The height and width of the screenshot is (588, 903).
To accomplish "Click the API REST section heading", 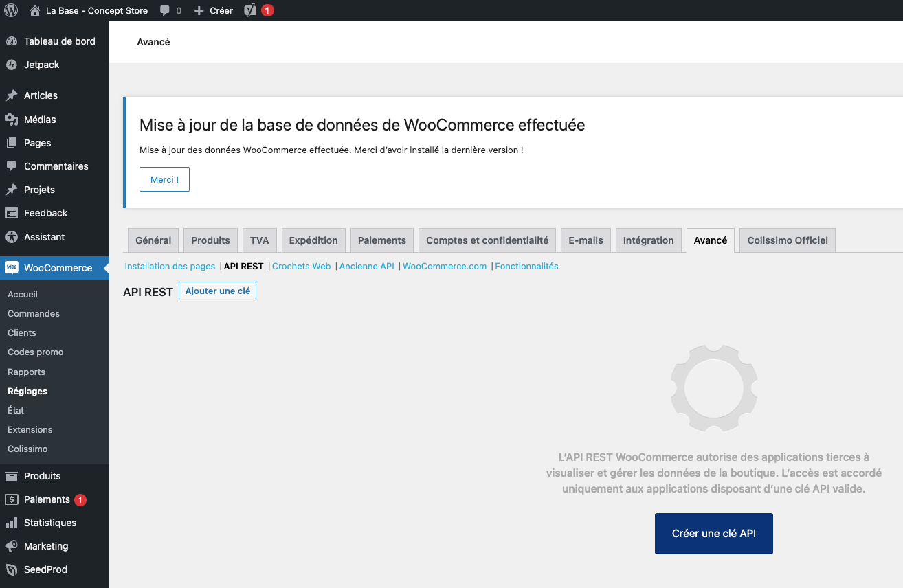I will point(148,292).
